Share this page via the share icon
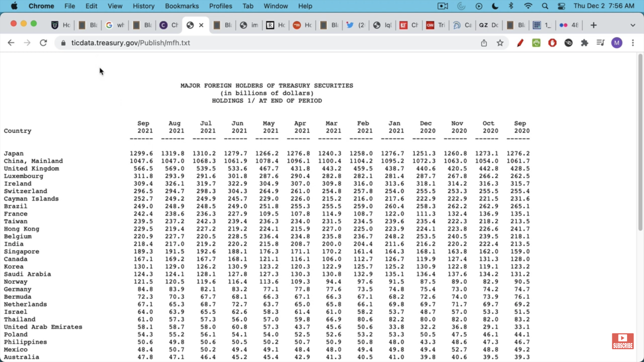644x362 pixels. pyautogui.click(x=484, y=43)
